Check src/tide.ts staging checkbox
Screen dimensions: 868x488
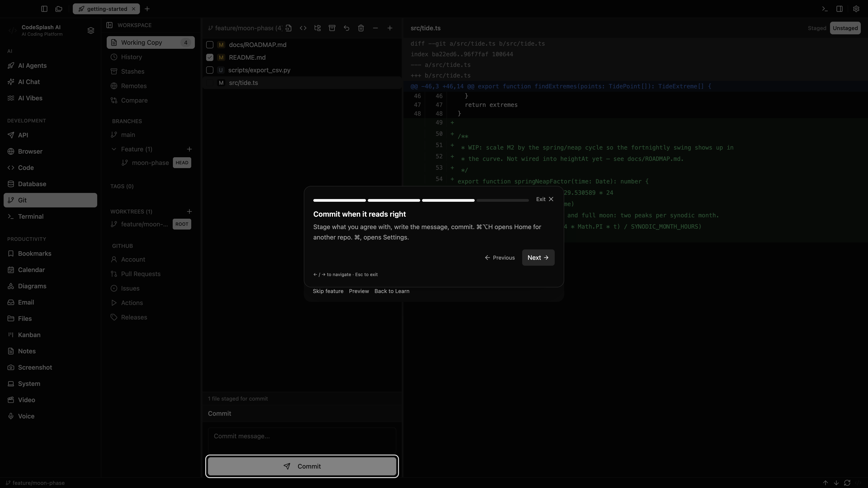click(x=210, y=83)
